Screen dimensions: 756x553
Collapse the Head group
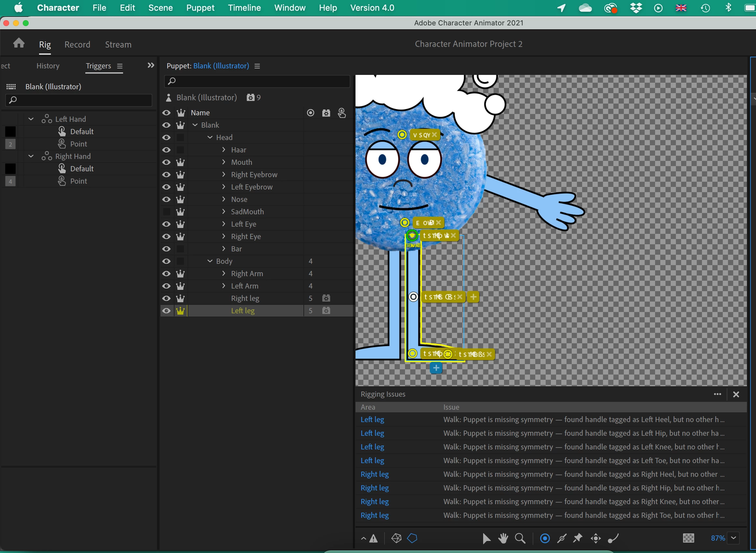coord(210,137)
